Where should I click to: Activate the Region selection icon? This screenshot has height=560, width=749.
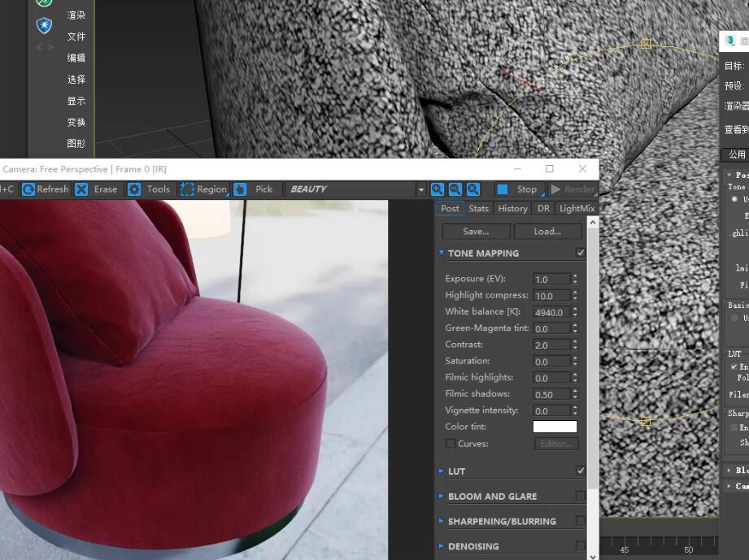(187, 189)
